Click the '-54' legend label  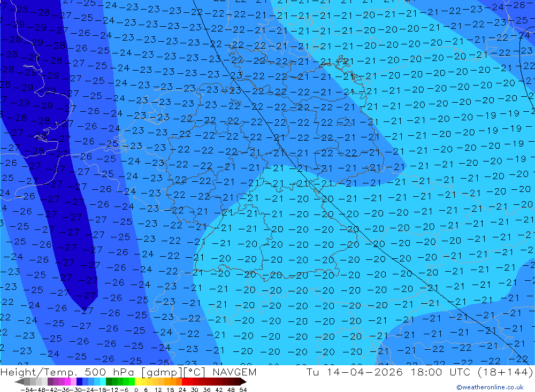[x=27, y=390]
